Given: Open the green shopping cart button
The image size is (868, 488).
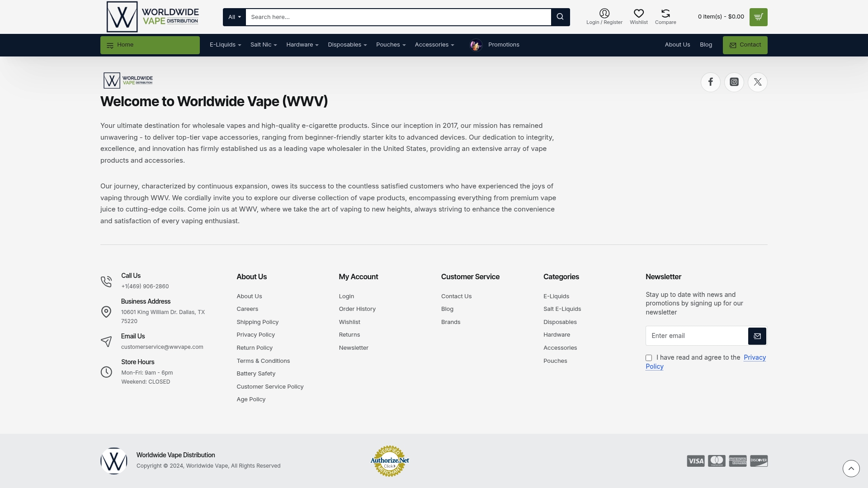Looking at the screenshot, I should (758, 17).
